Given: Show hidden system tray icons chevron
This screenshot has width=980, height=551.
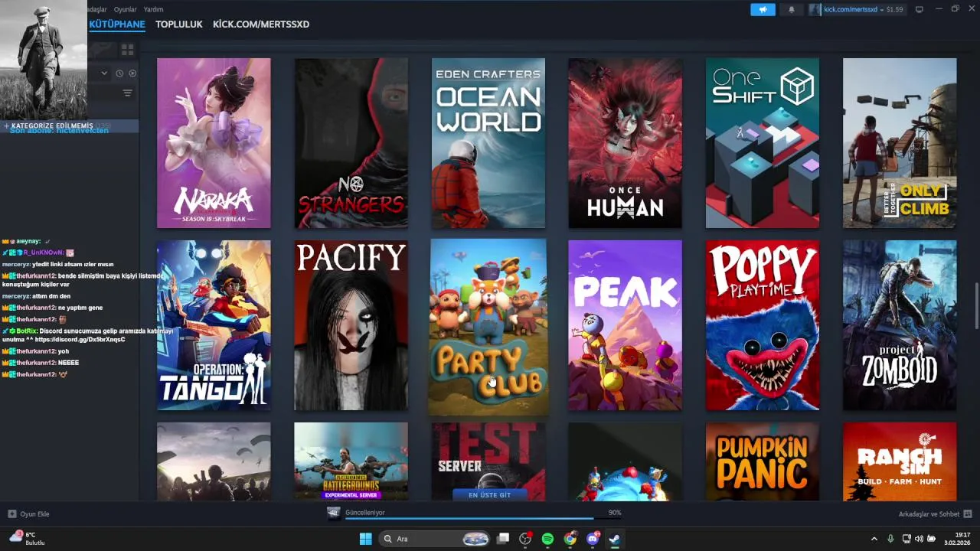Looking at the screenshot, I should tap(874, 539).
